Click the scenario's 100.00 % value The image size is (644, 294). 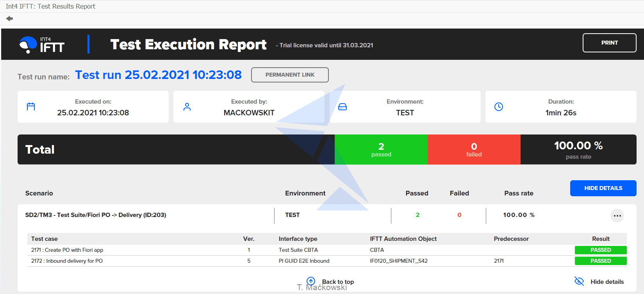(519, 215)
